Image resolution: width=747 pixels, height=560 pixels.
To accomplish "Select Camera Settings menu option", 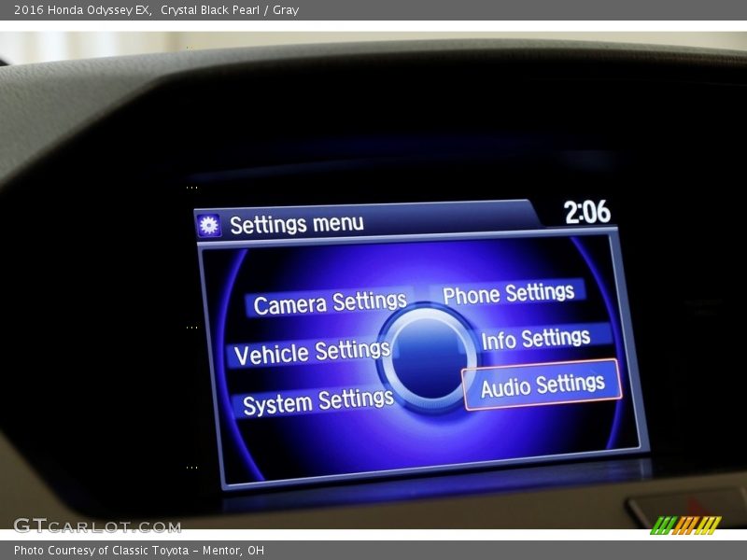I will tap(330, 302).
